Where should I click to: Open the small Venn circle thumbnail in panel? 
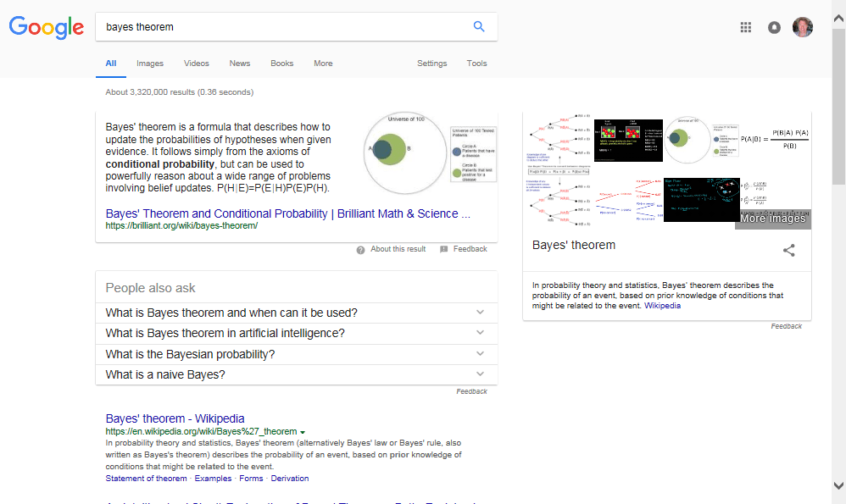pyautogui.click(x=701, y=140)
